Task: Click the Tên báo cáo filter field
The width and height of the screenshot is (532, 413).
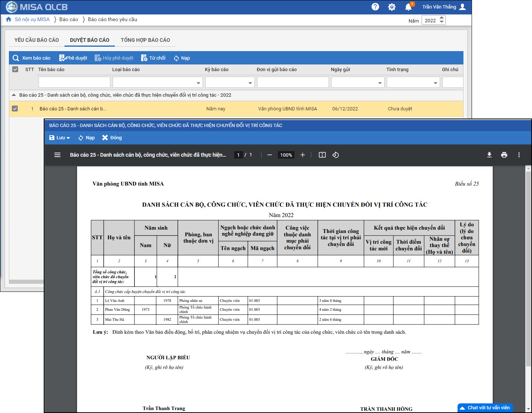Action: 74,82
